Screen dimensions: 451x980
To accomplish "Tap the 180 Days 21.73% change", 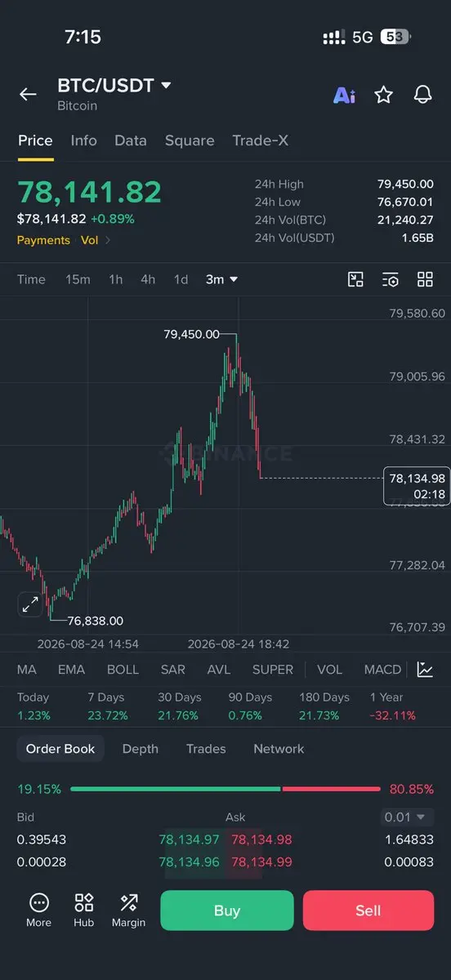I will click(x=324, y=706).
